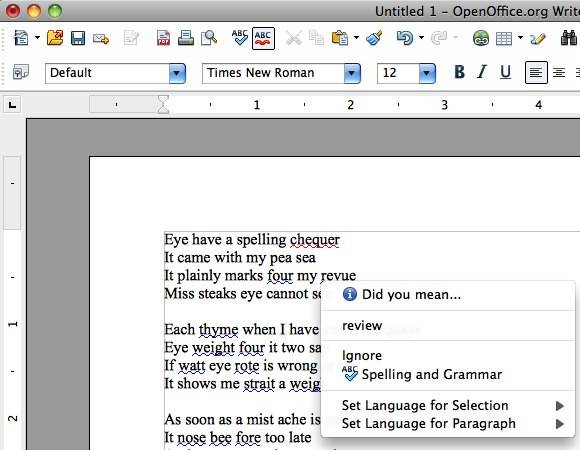Click the Copy icon

(x=316, y=38)
